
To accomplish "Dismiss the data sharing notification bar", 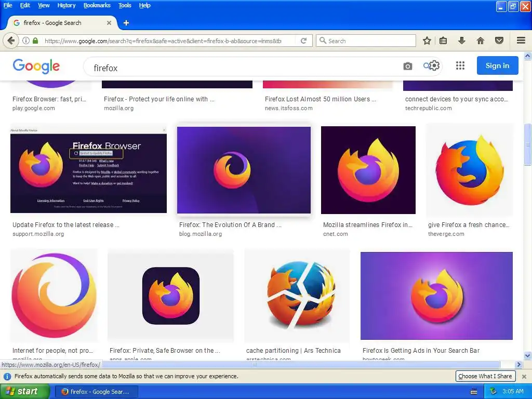I will pos(524,376).
